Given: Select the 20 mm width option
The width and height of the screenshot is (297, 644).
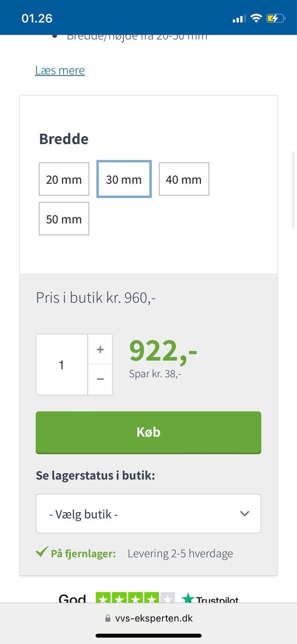Looking at the screenshot, I should tap(64, 179).
